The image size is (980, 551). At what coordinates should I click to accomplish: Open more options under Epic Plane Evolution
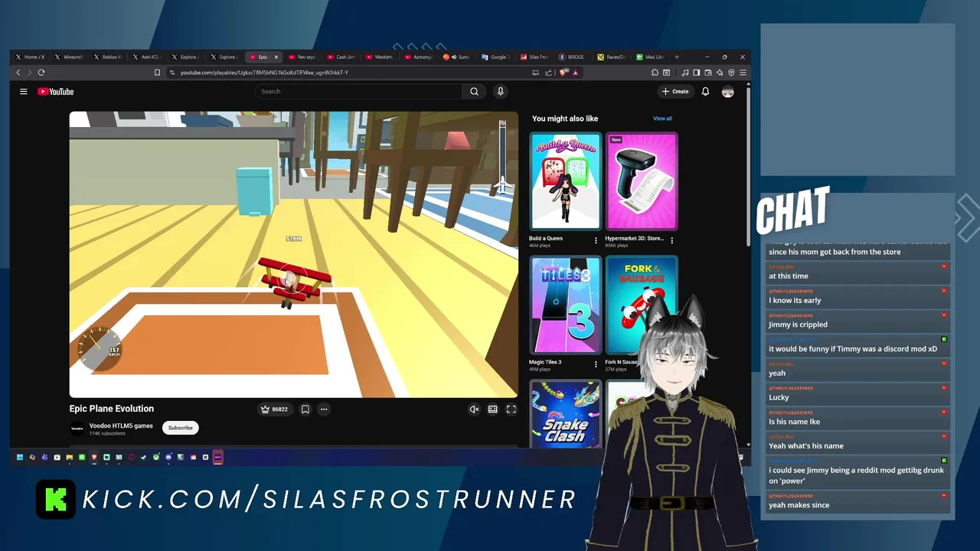pos(324,409)
